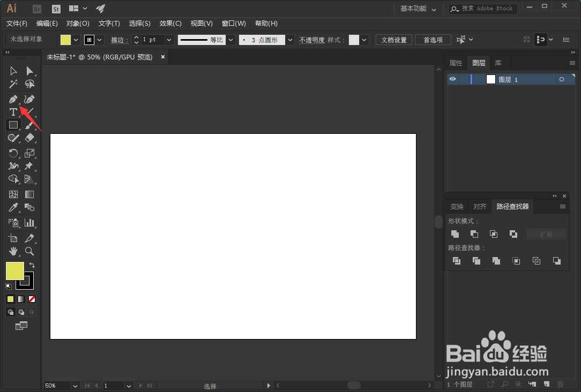Activate the Zoom tool

tap(29, 251)
